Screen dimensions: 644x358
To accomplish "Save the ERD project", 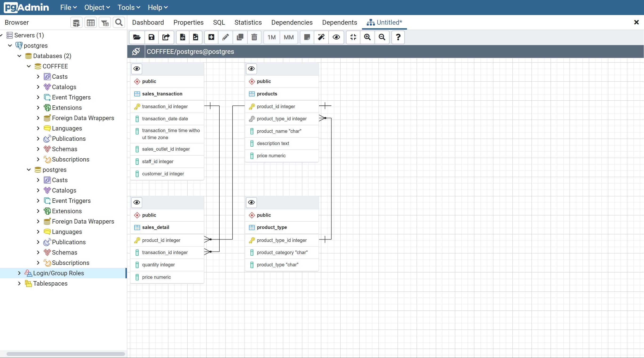I will pos(151,37).
